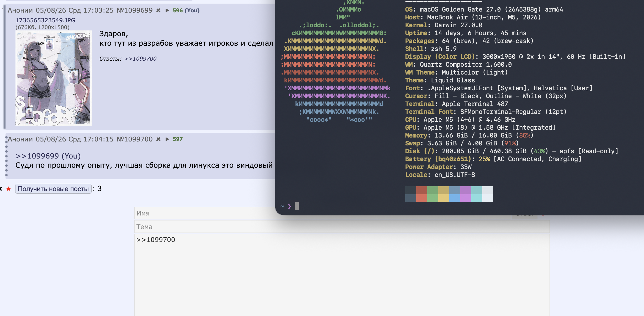Click the Terminal line 'Host: MacBook Air'

(473, 17)
